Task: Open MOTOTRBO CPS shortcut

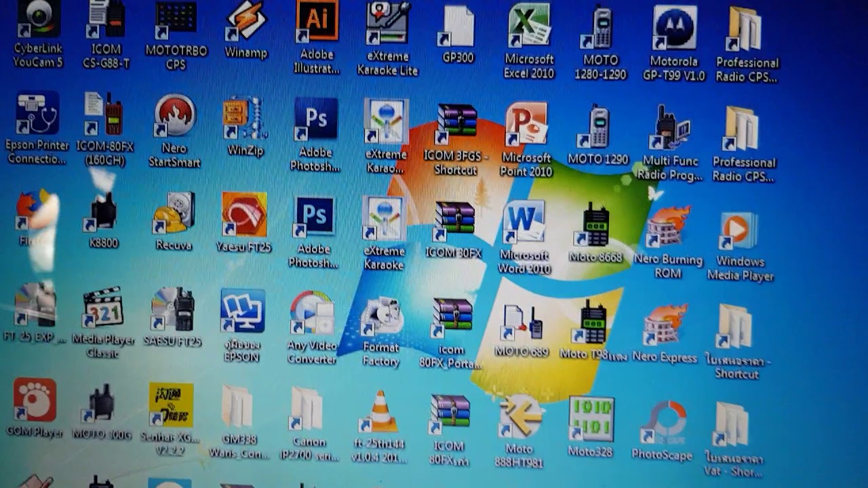Action: pos(176,36)
